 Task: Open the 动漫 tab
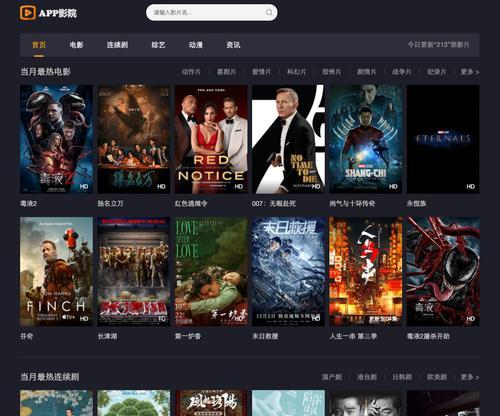196,45
